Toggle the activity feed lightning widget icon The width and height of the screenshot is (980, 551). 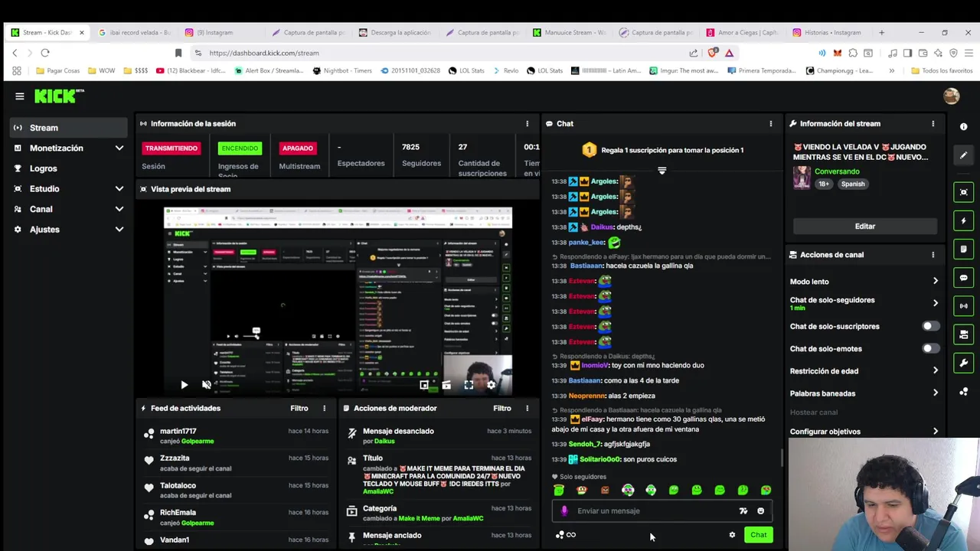[x=964, y=220]
